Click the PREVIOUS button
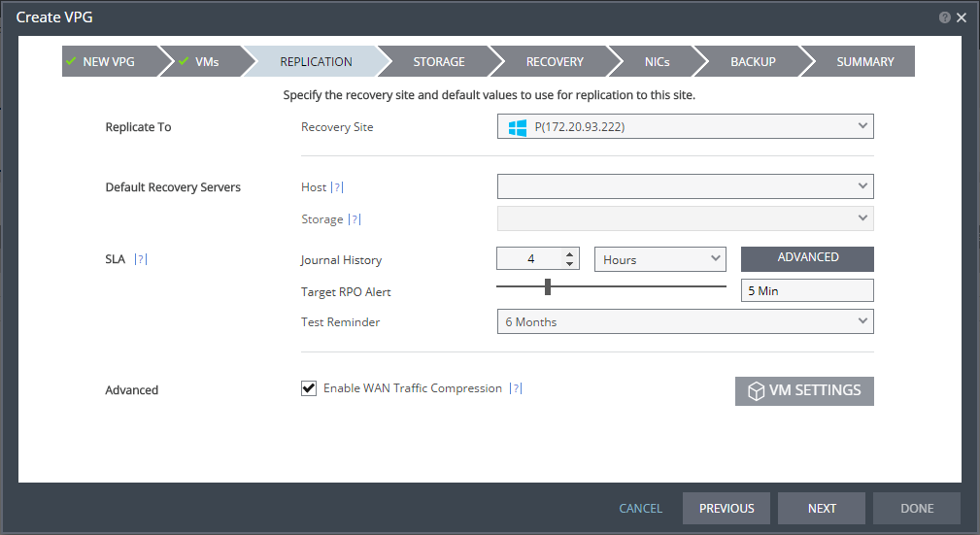Screen dimensions: 980x535 [x=727, y=508]
